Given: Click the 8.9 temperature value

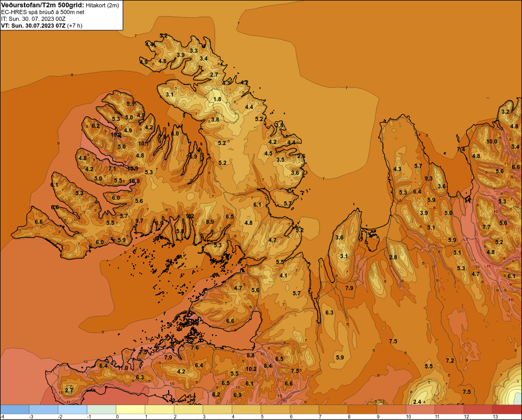Looking at the screenshot, I should click(210, 222).
